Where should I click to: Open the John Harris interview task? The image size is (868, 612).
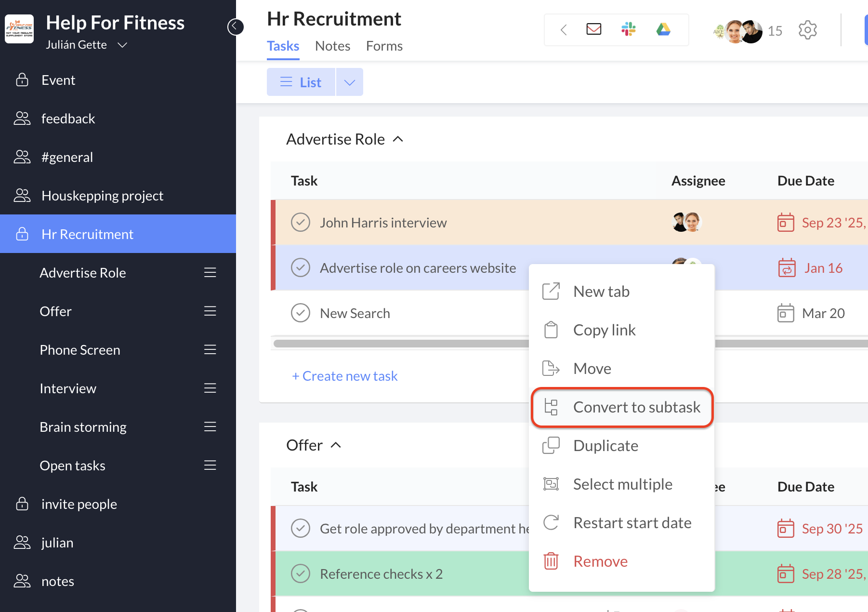[383, 223]
